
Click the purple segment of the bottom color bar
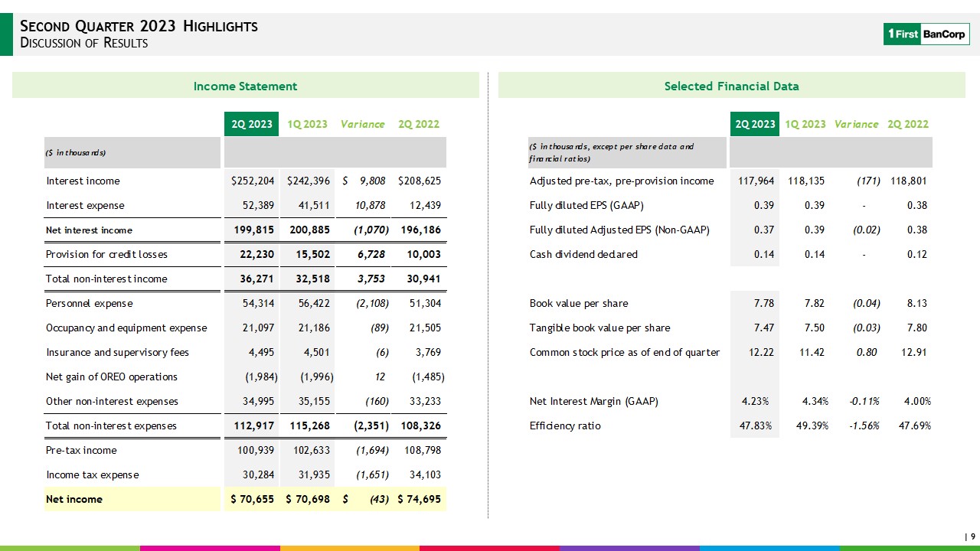[x=629, y=548]
